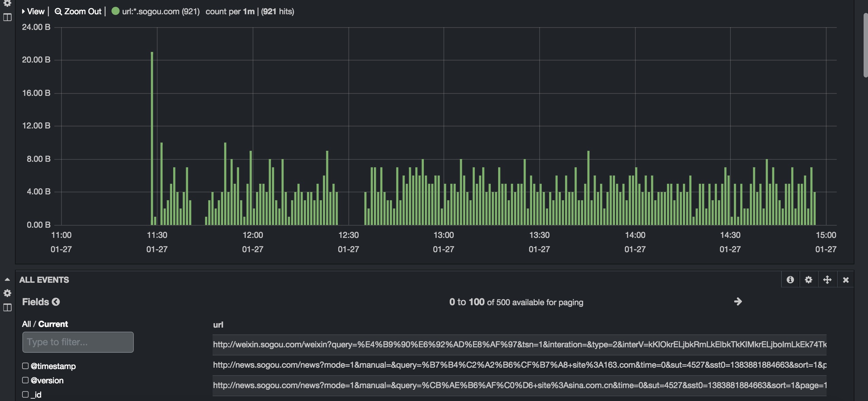The width and height of the screenshot is (868, 401).
Task: Click the Zoom Out magnifier in the histogram
Action: pos(58,12)
